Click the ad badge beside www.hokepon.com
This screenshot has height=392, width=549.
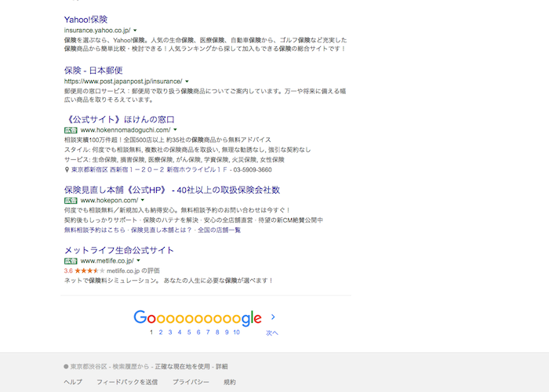pos(71,200)
